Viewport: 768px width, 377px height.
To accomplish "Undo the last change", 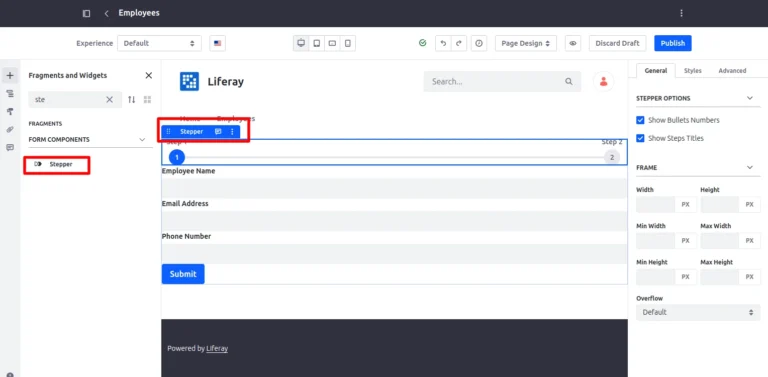I will click(443, 43).
